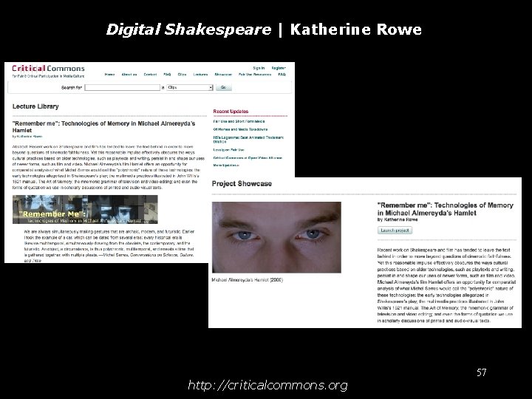Expand the Clips search category dropdown
The width and height of the screenshot is (532, 399).
click(190, 87)
